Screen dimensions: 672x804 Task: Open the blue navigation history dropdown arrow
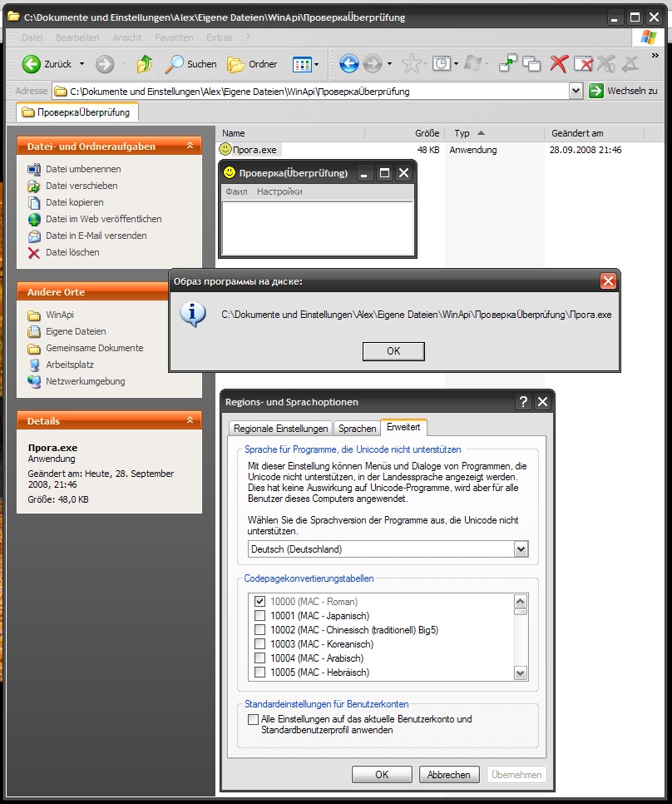click(389, 63)
